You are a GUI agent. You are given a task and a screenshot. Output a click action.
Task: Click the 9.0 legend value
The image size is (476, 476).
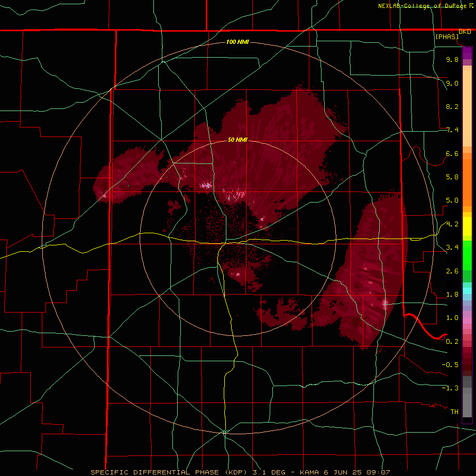pyautogui.click(x=452, y=83)
